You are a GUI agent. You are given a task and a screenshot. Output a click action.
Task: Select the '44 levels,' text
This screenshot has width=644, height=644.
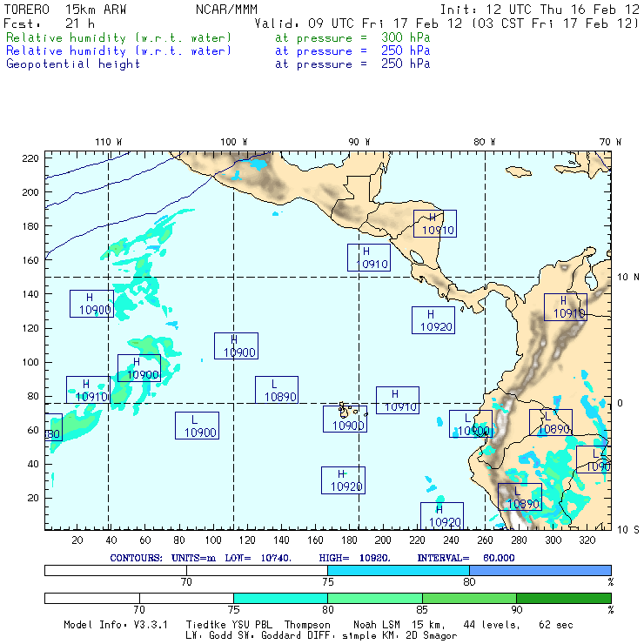coord(491,625)
